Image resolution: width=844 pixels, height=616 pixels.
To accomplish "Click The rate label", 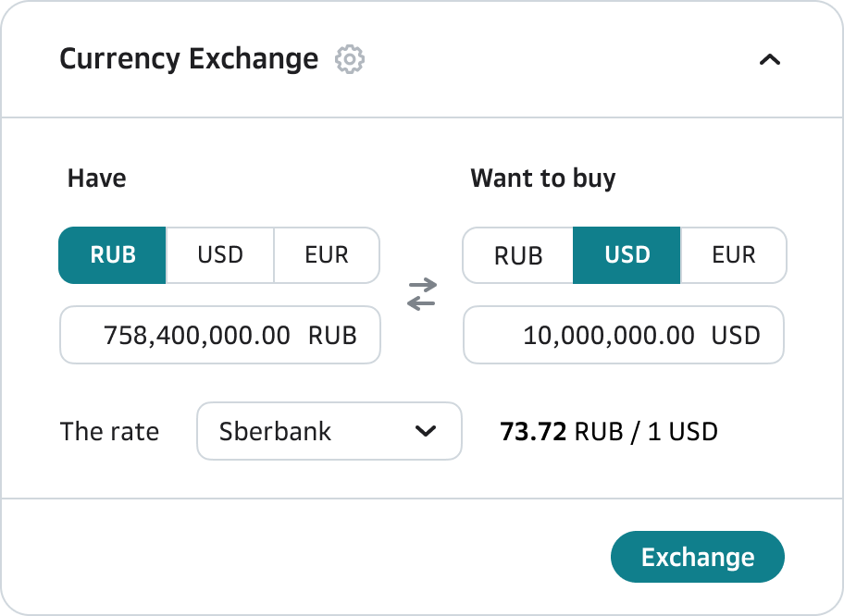I will tap(110, 431).
